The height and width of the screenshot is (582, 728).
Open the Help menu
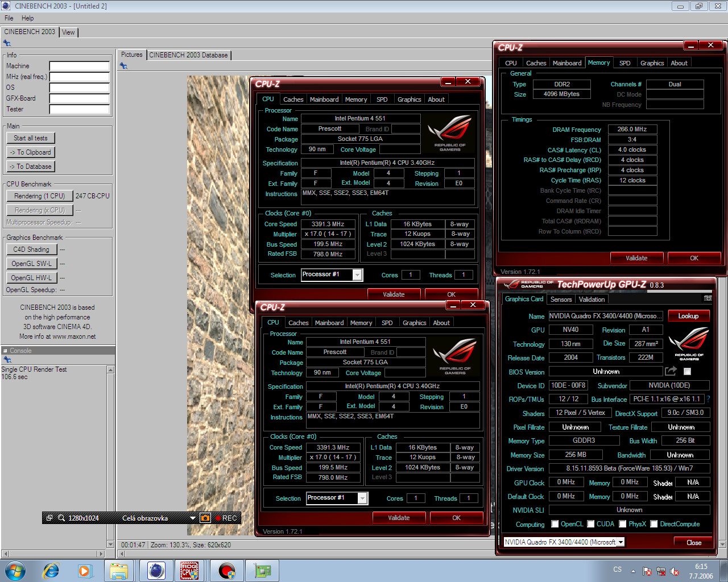(27, 18)
